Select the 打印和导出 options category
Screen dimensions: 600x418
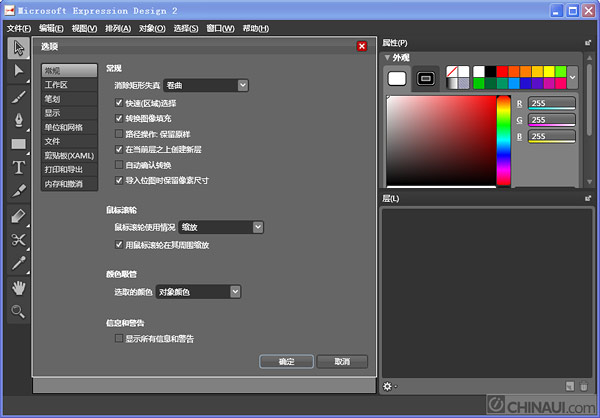pyautogui.click(x=69, y=170)
